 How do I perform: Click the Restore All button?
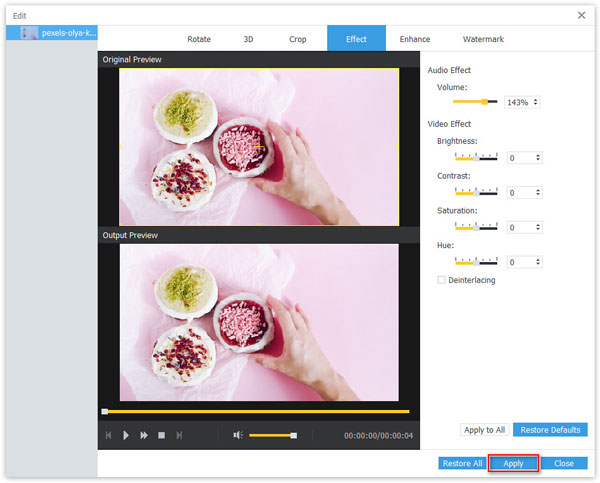pyautogui.click(x=462, y=463)
